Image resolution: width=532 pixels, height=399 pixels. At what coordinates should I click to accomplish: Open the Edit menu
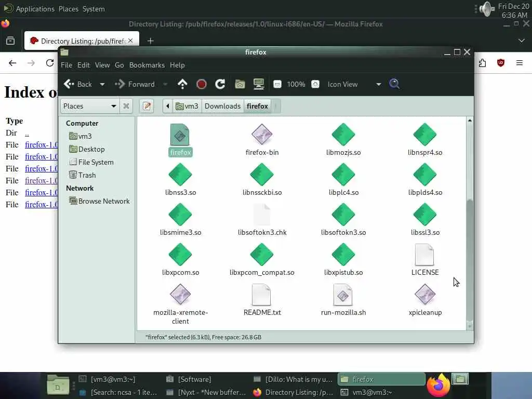[x=84, y=65]
